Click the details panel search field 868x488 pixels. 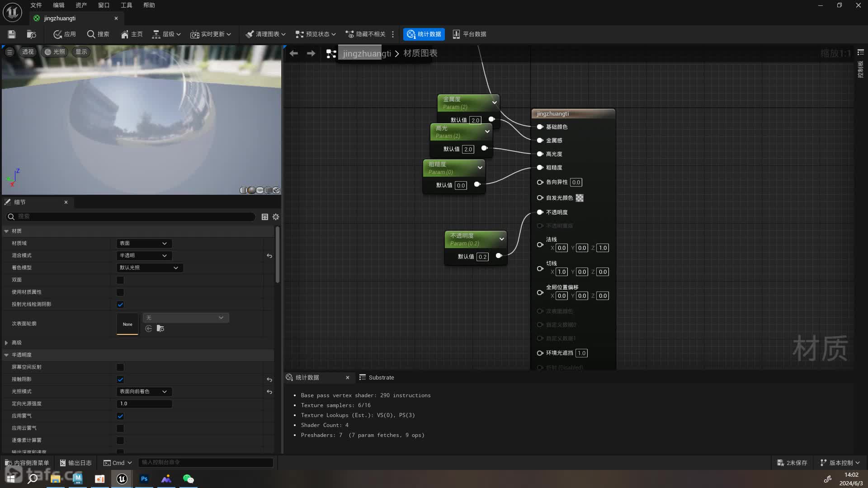tap(131, 217)
